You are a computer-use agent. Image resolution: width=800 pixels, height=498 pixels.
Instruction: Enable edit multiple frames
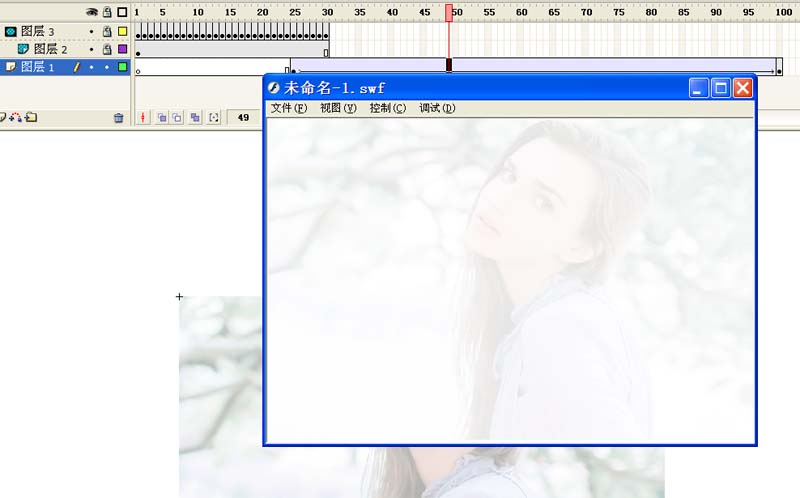(x=195, y=117)
